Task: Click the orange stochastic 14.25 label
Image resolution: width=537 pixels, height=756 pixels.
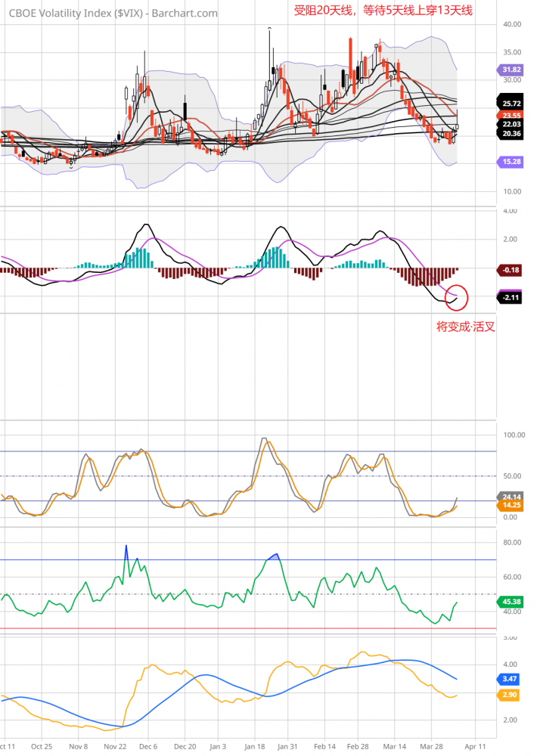Action: [x=511, y=505]
